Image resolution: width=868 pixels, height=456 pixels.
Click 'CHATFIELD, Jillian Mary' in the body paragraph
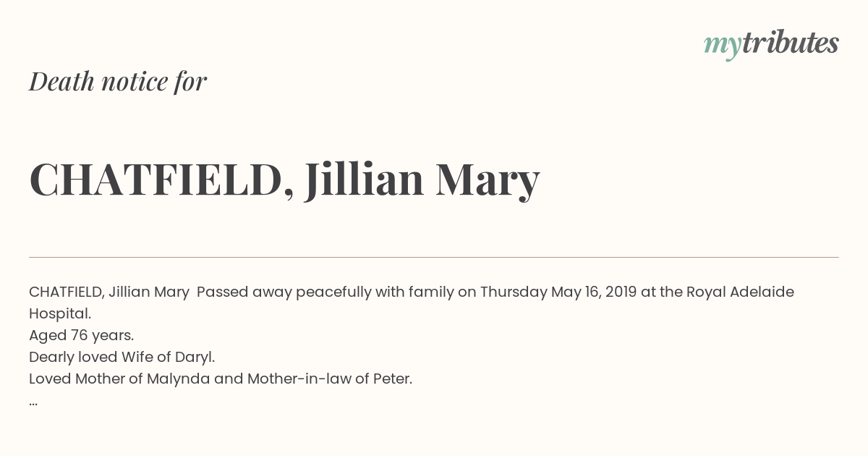(109, 292)
